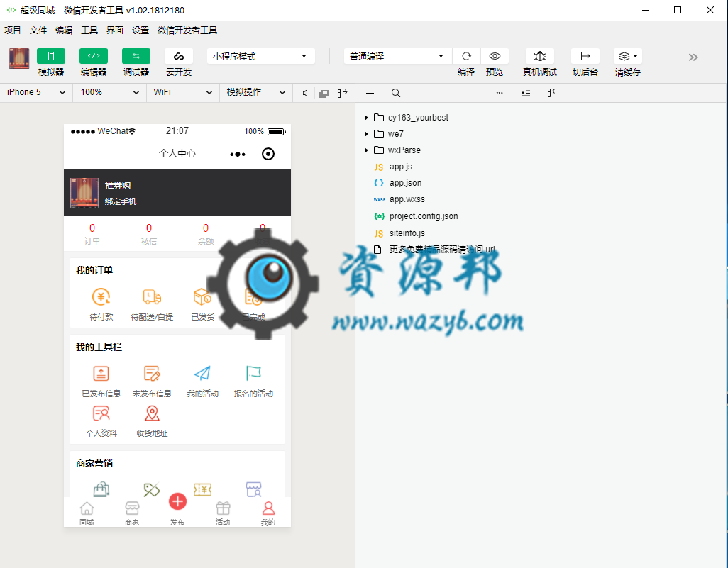Switch to the 商家 merchants tab

[x=132, y=513]
